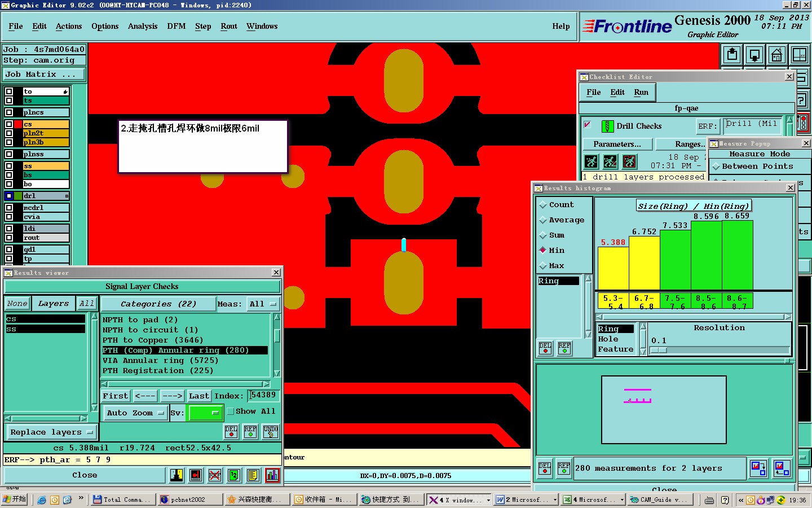The image size is (812, 508).
Task: Click the Last button in Results viewer
Action: [199, 396]
